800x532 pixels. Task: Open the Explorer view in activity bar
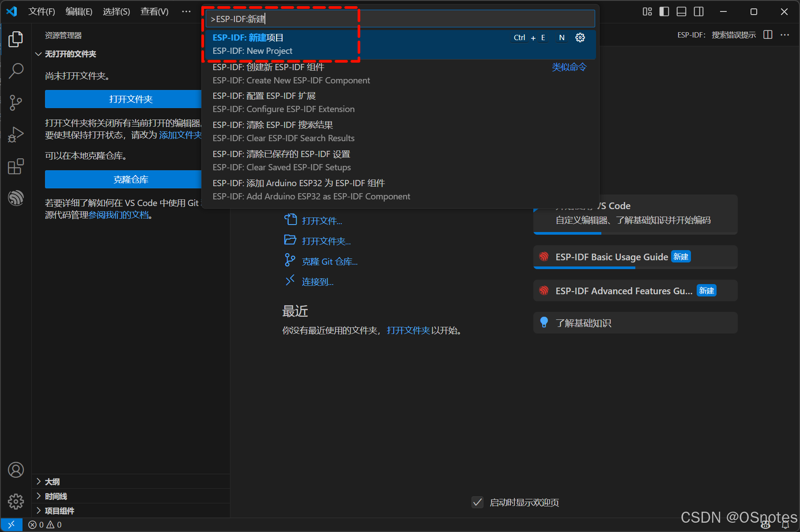pos(16,39)
